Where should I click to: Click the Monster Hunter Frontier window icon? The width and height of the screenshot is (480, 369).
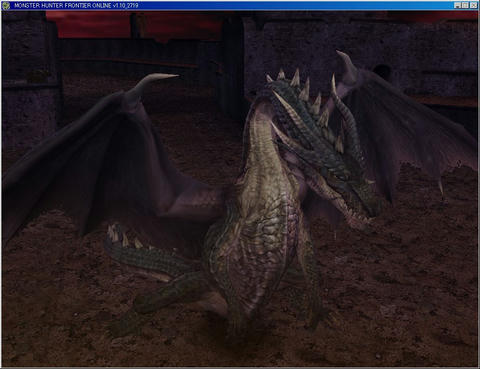tap(6, 5)
